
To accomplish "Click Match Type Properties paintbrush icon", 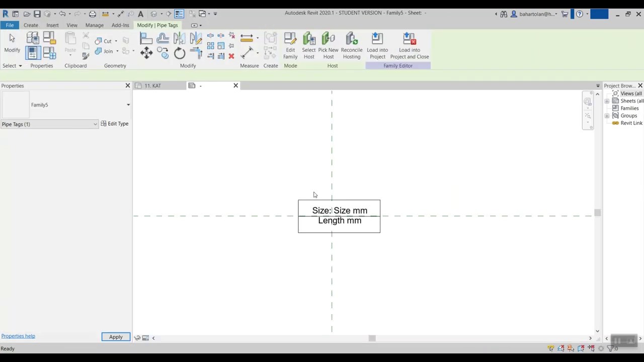I will [86, 55].
